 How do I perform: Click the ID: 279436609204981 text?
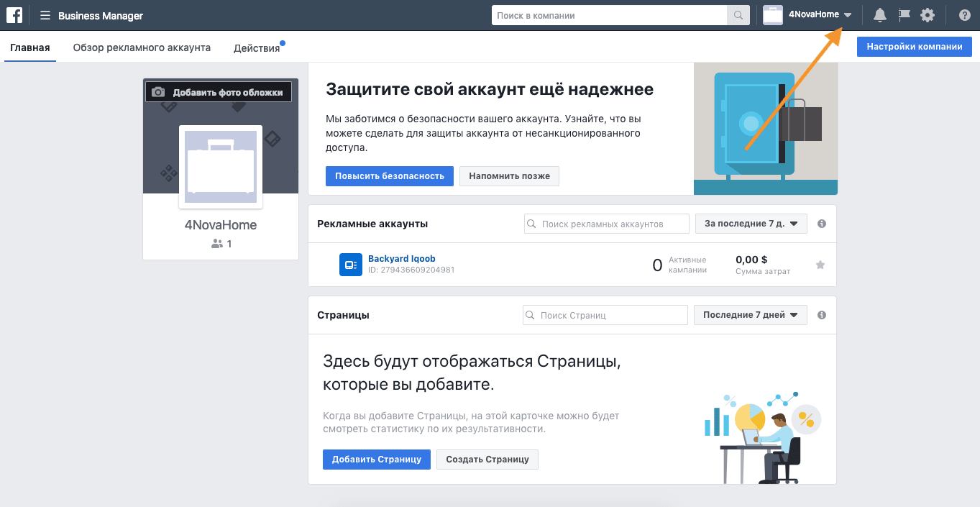(x=411, y=270)
